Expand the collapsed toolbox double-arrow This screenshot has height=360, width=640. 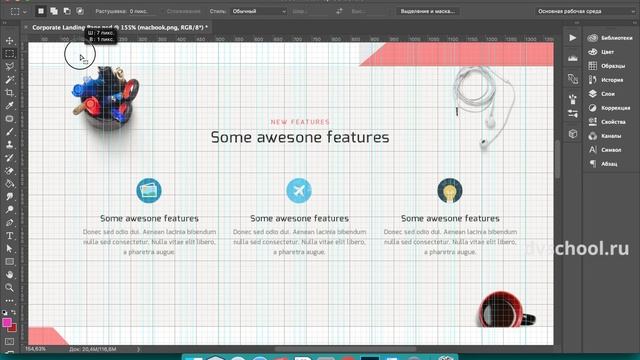(x=4, y=23)
